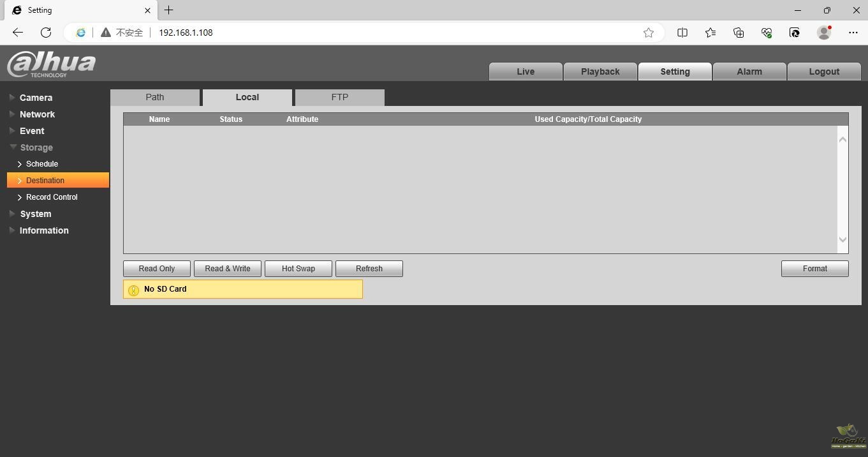Click the Format button

coord(814,269)
